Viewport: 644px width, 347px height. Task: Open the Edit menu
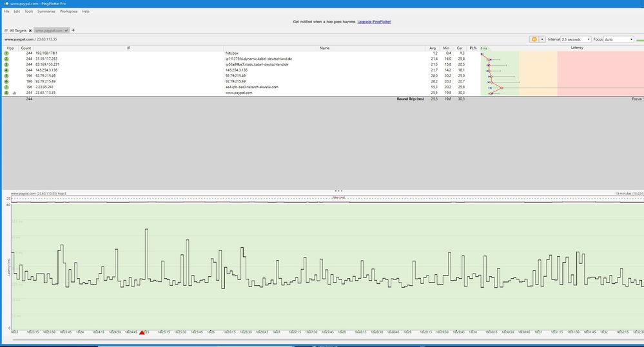coord(17,12)
